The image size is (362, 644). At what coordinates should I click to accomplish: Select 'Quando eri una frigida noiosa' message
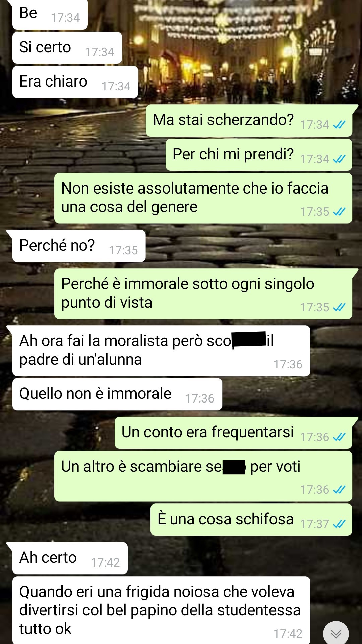pos(161,610)
